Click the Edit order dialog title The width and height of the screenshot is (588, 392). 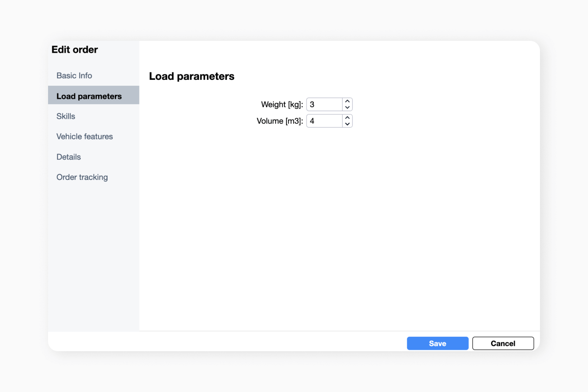pyautogui.click(x=75, y=50)
